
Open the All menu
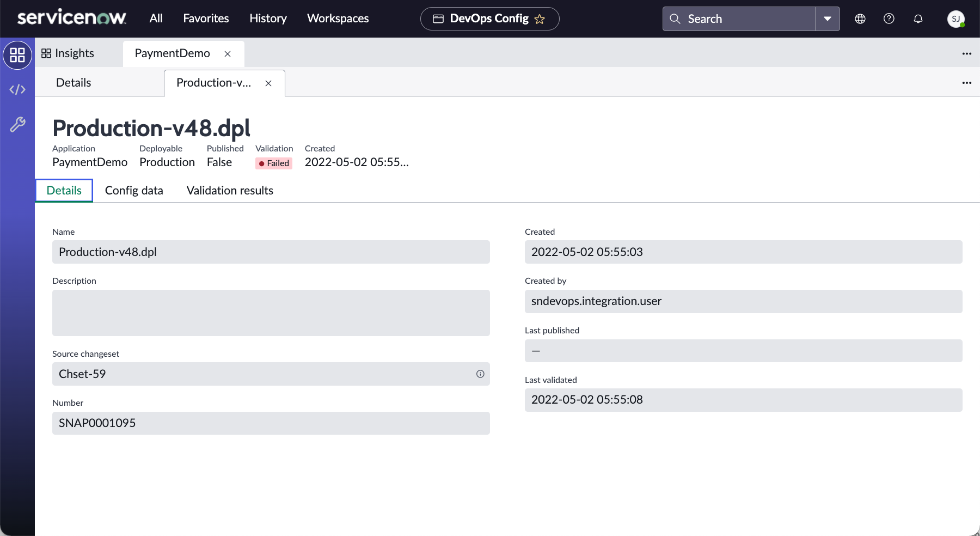156,19
